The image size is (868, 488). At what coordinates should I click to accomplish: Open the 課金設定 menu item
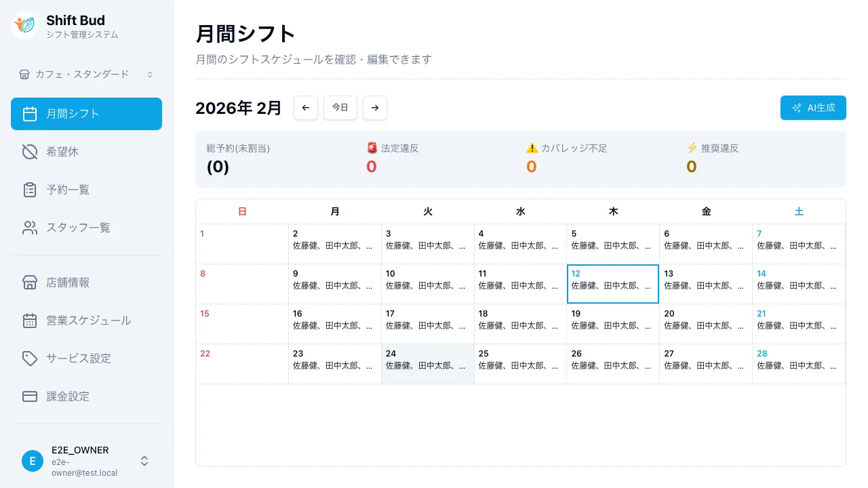coord(68,396)
